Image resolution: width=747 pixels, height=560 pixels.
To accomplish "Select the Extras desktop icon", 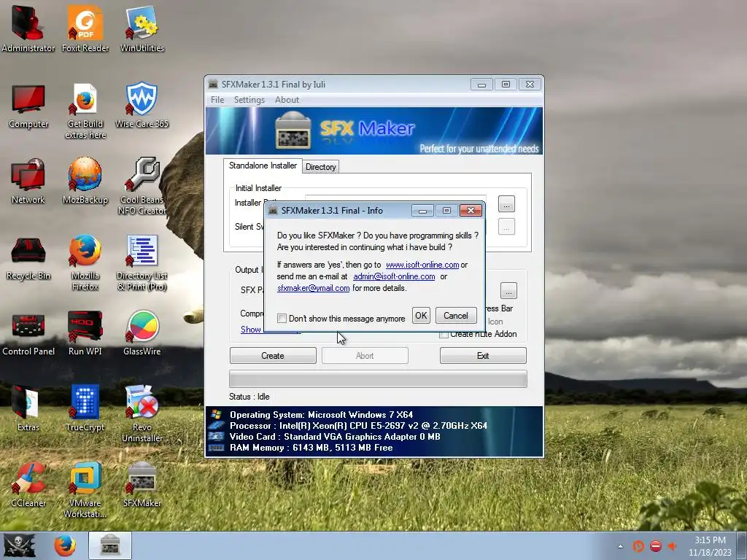I will (28, 408).
